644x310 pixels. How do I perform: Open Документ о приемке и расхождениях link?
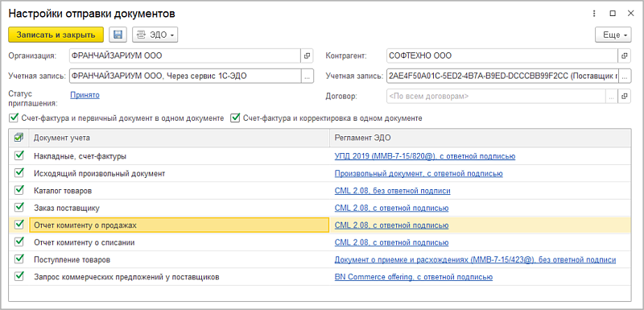coord(475,260)
